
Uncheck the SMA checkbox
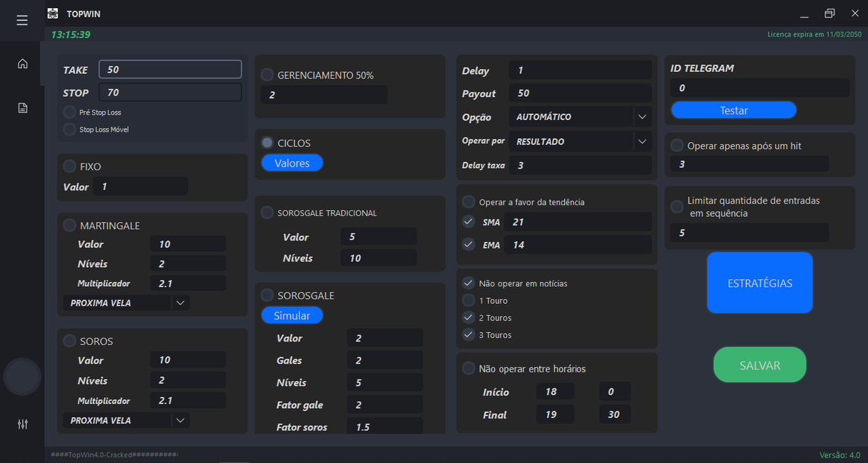[x=469, y=222]
